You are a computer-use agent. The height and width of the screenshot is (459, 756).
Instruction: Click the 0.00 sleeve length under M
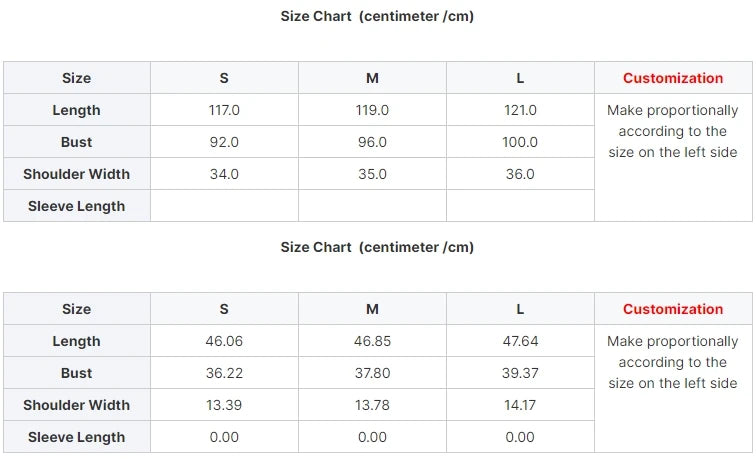372,437
